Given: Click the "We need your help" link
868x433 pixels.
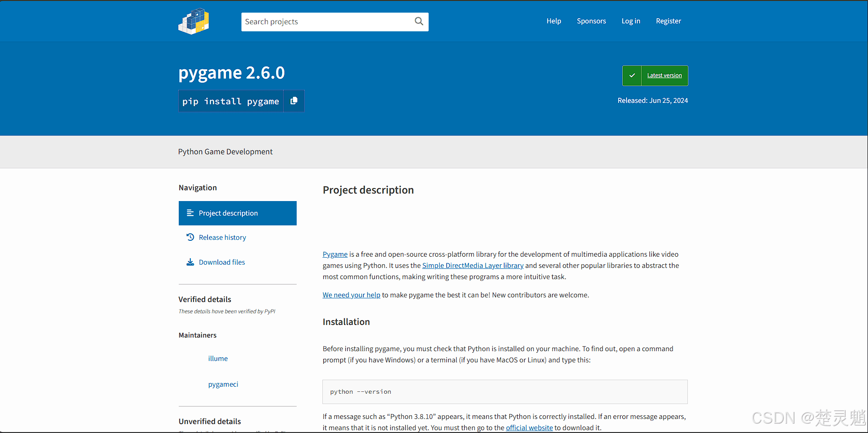Looking at the screenshot, I should tap(351, 295).
